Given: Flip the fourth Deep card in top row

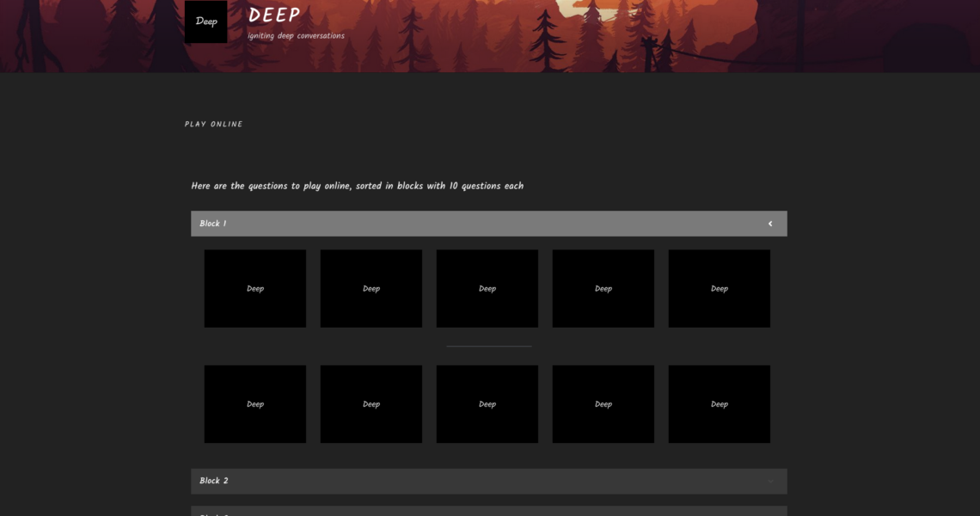Looking at the screenshot, I should click(x=603, y=288).
